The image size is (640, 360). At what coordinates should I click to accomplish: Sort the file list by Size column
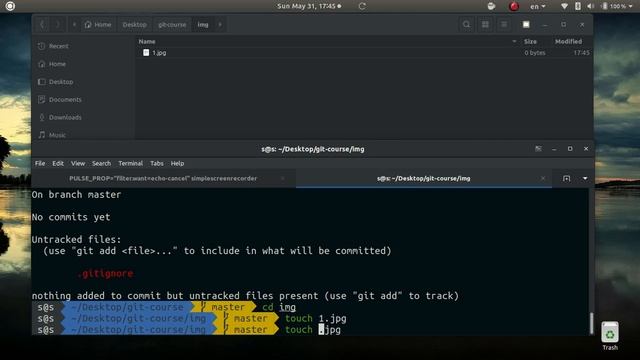coord(530,41)
